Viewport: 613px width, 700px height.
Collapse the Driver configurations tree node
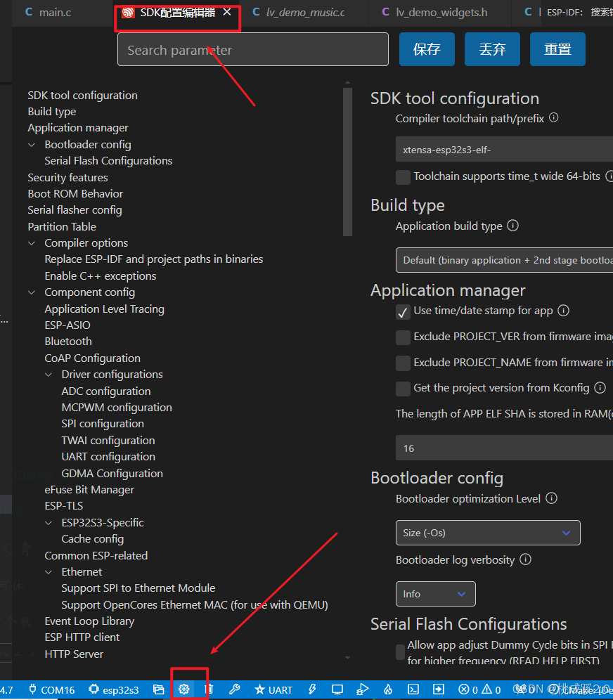pos(49,375)
